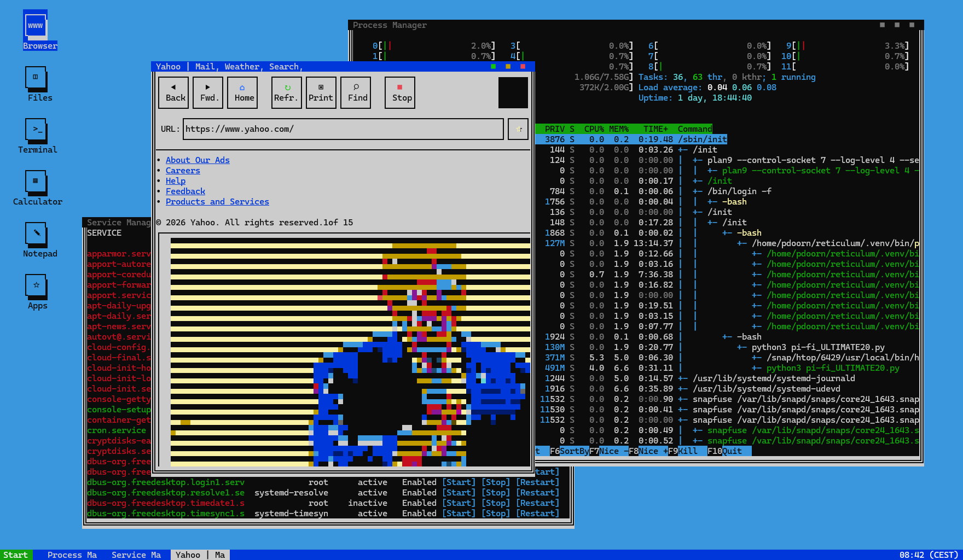This screenshot has width=963, height=560.
Task: Stop the timedate1 service
Action: click(496, 503)
